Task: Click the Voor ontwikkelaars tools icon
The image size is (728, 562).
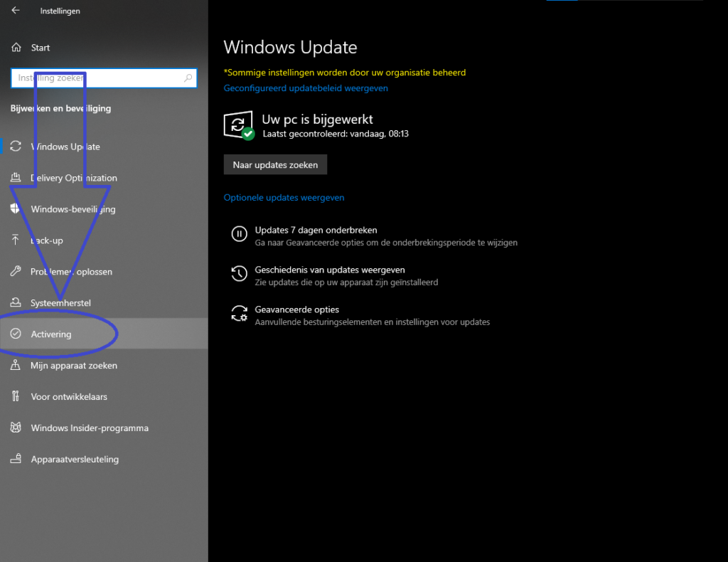Action: (x=16, y=396)
